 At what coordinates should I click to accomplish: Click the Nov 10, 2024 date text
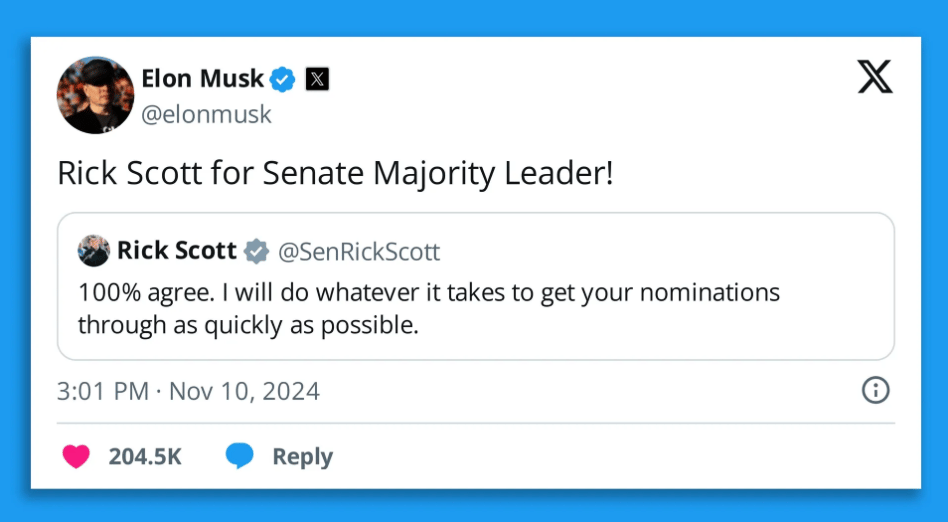coord(244,390)
